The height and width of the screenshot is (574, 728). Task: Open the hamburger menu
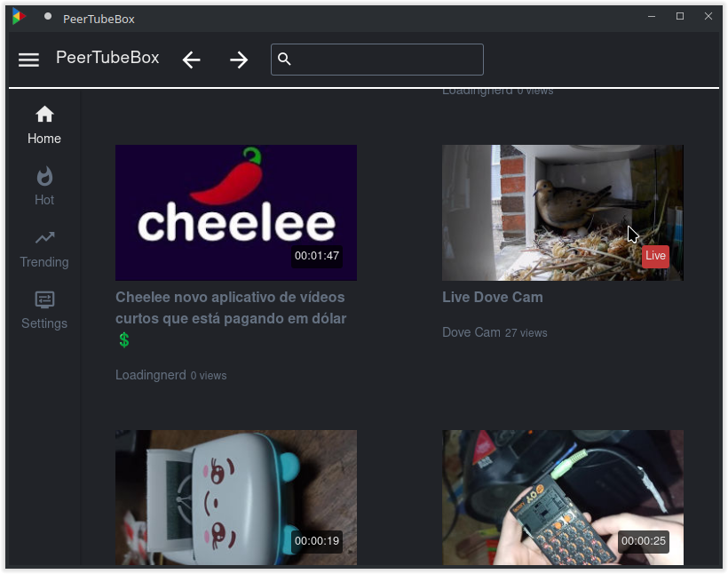coord(28,60)
